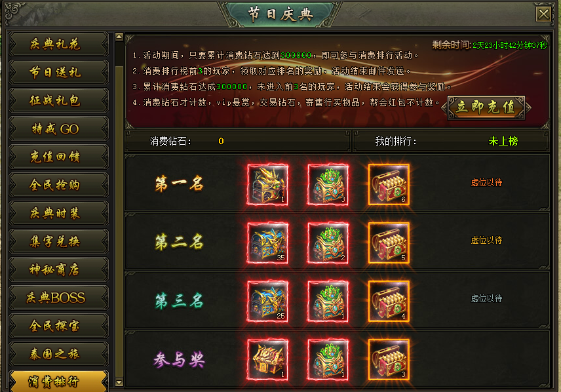Switch to 节日送礼 tab
This screenshot has width=561, height=392.
[x=58, y=72]
